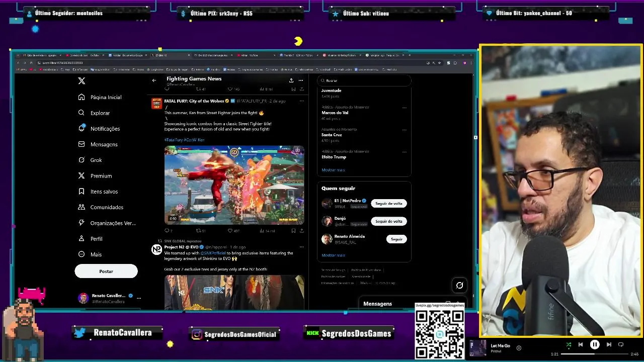Image resolution: width=644 pixels, height=362 pixels.
Task: Click the browser back arrow
Action: coord(18,63)
